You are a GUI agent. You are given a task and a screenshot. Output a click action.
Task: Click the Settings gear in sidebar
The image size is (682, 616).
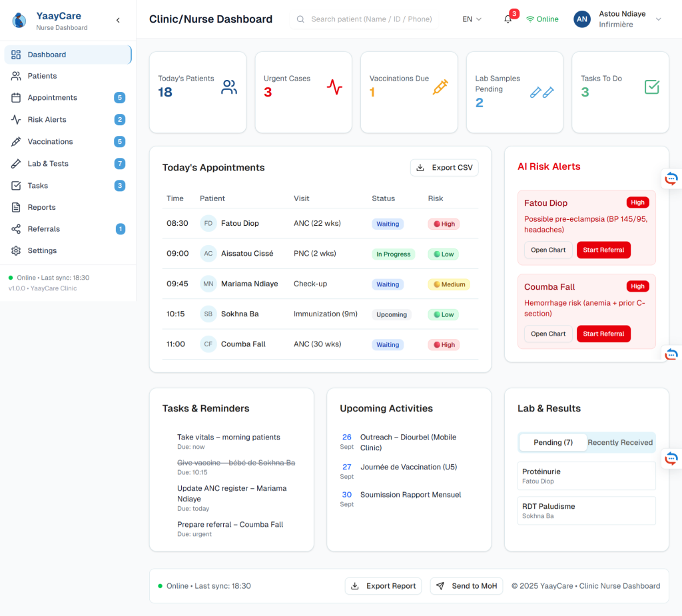[16, 251]
